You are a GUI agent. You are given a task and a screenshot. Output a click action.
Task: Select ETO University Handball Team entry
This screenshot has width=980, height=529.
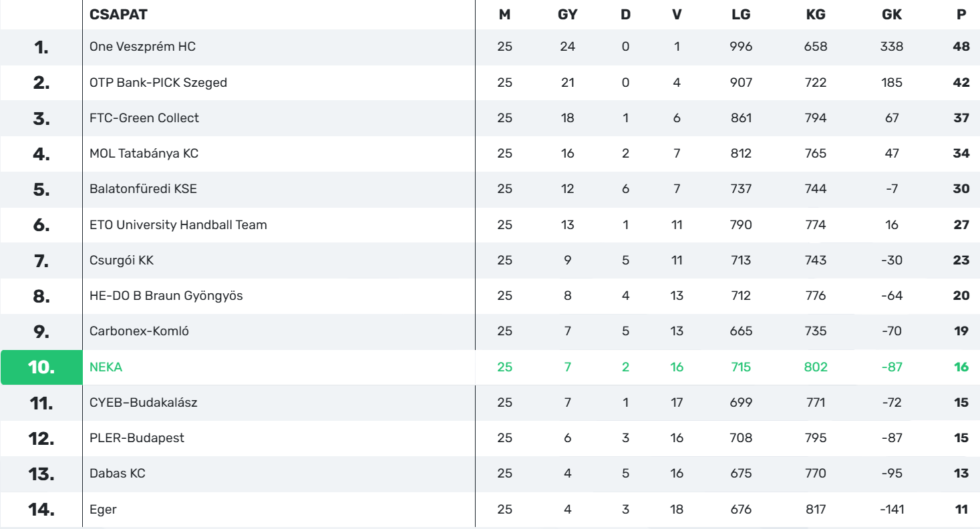[x=178, y=225]
